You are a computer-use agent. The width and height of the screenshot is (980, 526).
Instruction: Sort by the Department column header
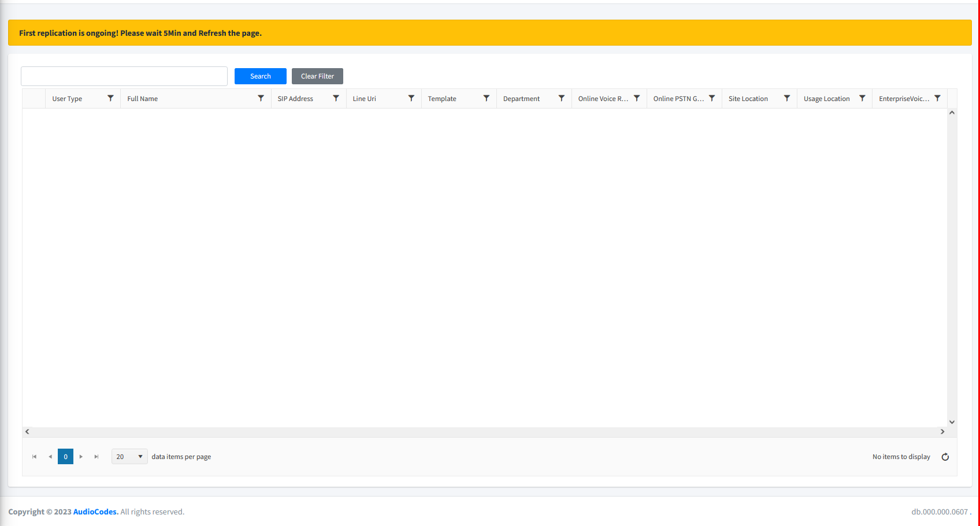coord(521,99)
